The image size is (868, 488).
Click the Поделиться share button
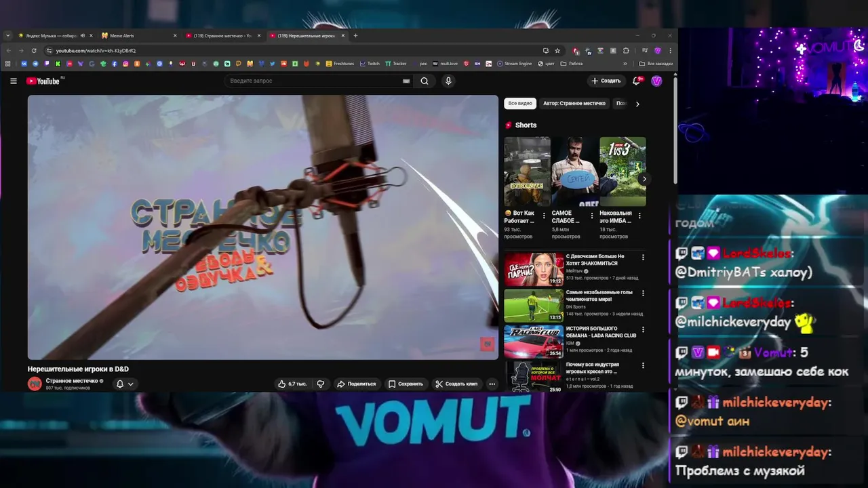point(357,384)
